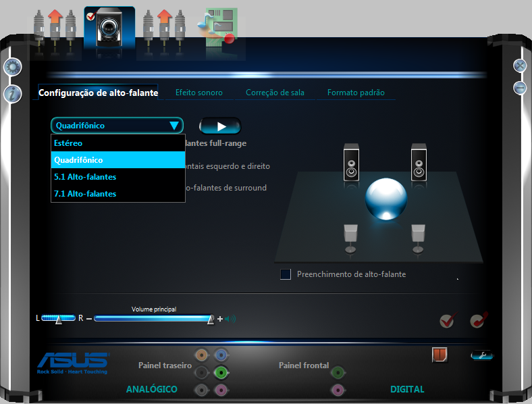Click the information icon on left edge
The width and height of the screenshot is (532, 404).
tap(13, 94)
